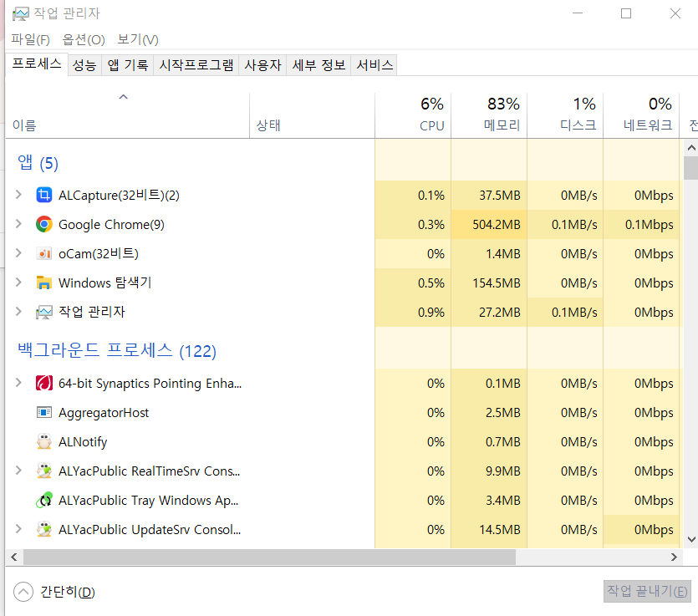Viewport: 698px width, 616px height.
Task: Select the AggregatorHost process name
Action: point(104,413)
